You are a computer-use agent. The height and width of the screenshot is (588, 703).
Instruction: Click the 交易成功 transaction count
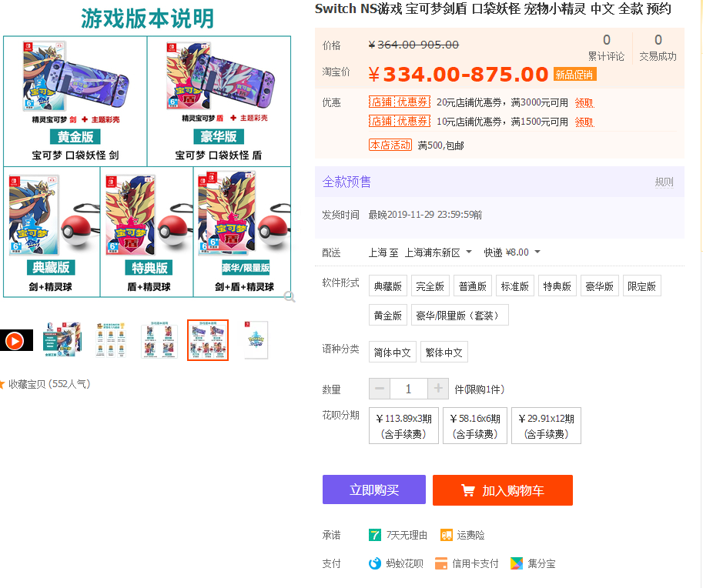tap(658, 48)
